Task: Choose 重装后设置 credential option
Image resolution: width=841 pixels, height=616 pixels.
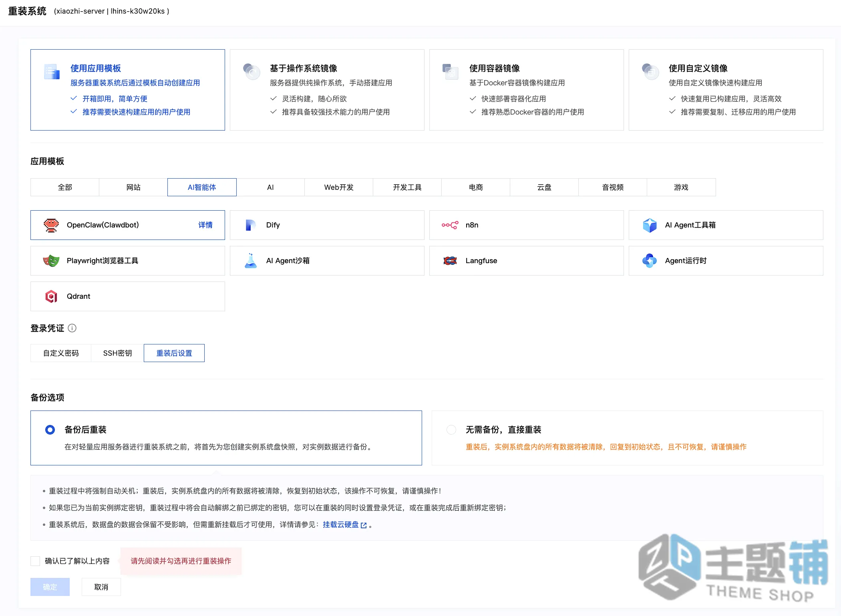Action: [x=174, y=353]
